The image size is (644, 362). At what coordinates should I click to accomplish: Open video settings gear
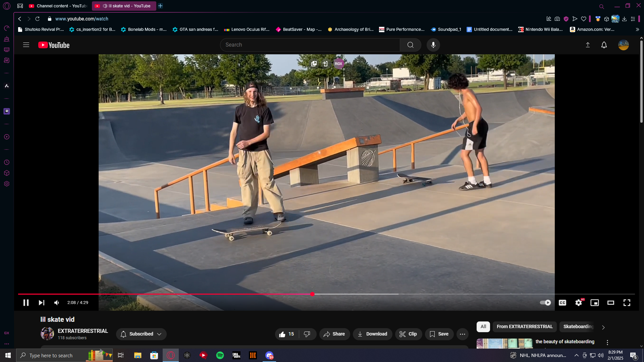(579, 303)
